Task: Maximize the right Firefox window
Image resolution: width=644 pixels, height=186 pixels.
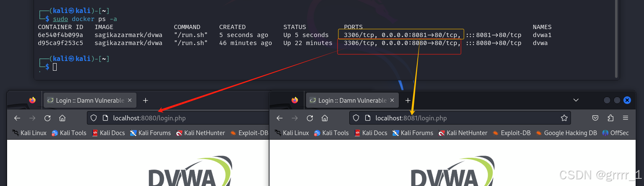Action: 617,100
